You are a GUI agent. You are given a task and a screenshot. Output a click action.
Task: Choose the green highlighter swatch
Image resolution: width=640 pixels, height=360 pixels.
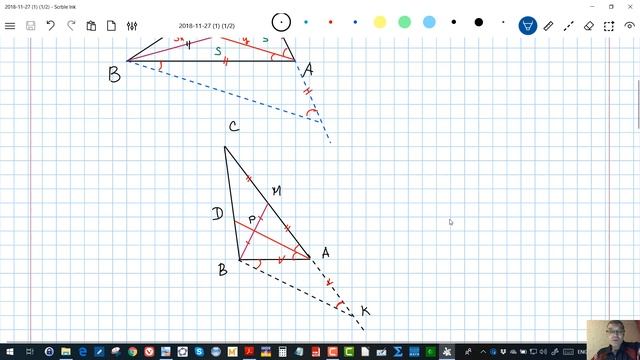click(x=404, y=22)
